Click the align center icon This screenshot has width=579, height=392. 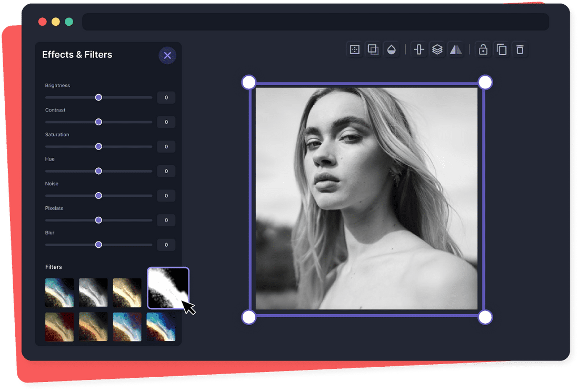pyautogui.click(x=419, y=49)
